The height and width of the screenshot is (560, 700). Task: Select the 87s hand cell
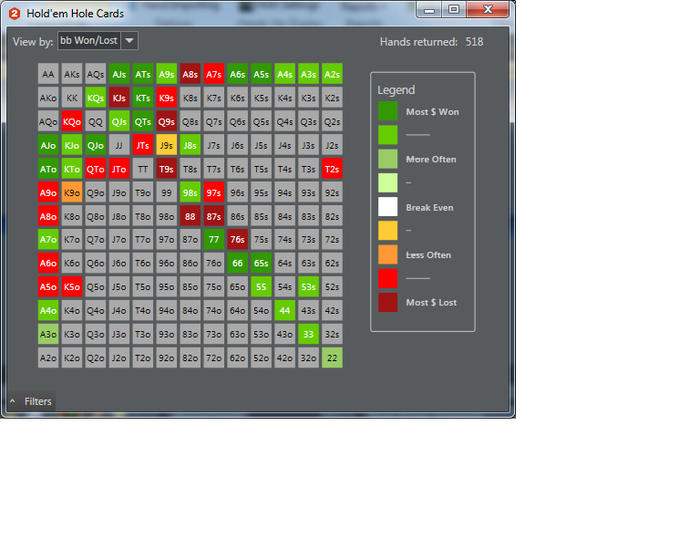point(214,216)
